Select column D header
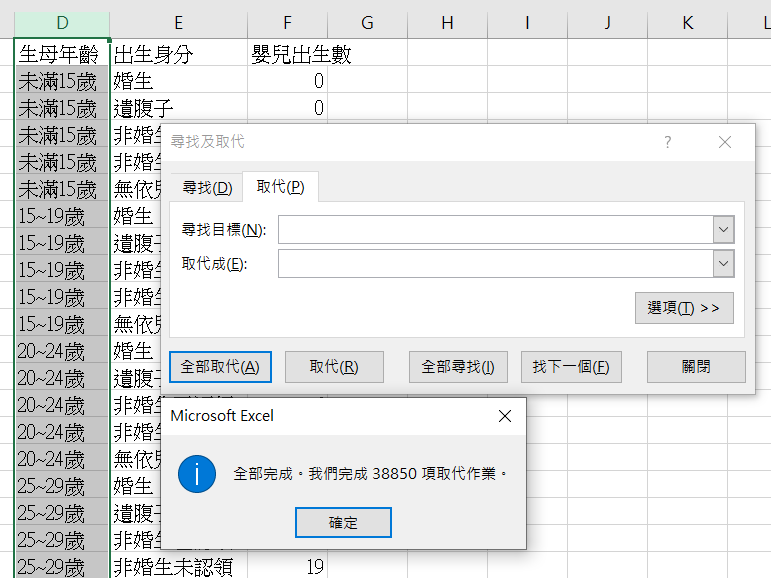771x578 pixels. point(62,23)
